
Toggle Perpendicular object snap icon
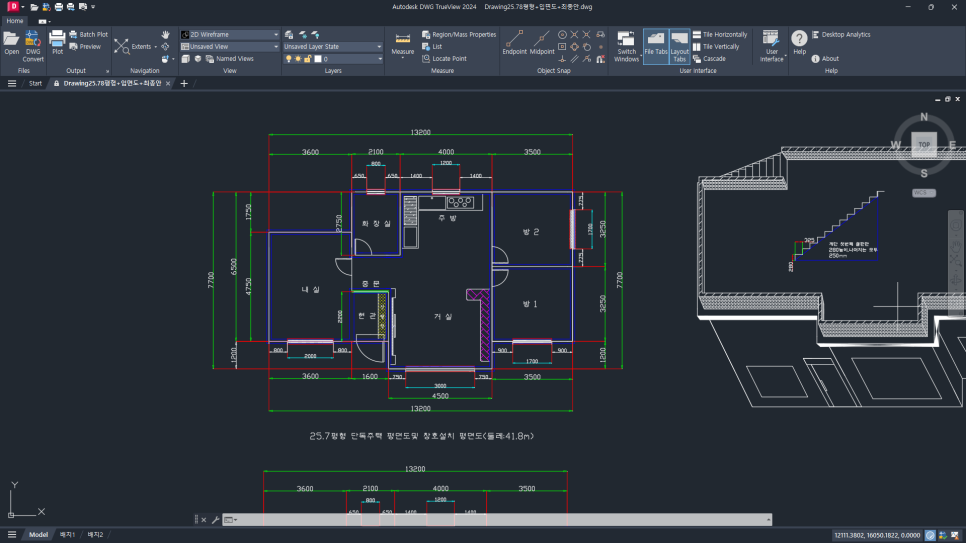click(562, 59)
